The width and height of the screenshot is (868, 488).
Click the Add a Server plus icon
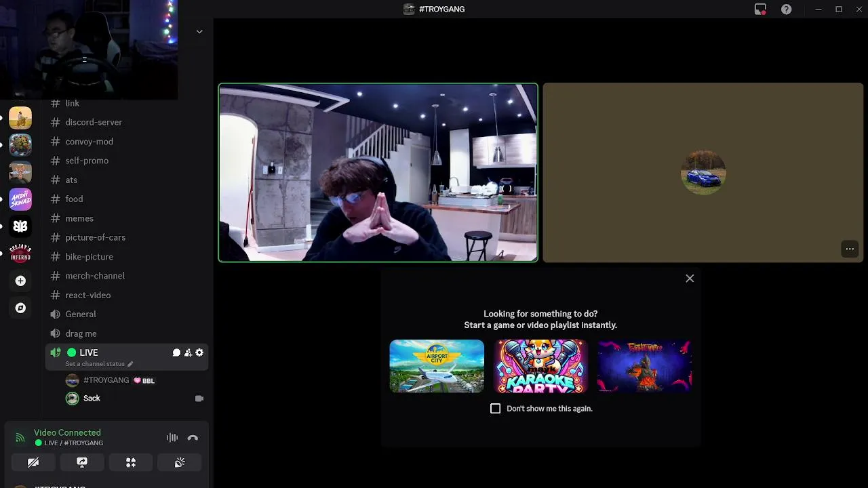point(20,281)
